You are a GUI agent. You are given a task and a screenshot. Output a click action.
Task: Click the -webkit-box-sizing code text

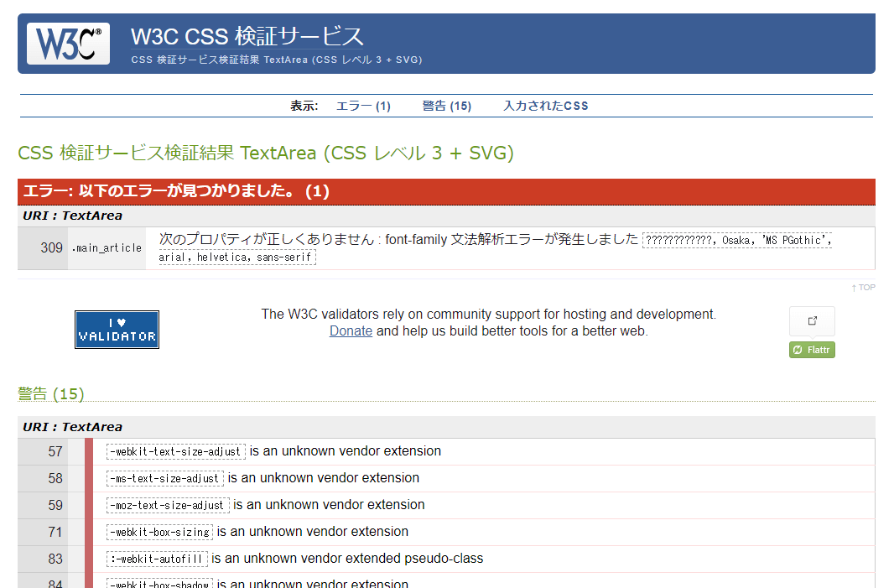159,532
